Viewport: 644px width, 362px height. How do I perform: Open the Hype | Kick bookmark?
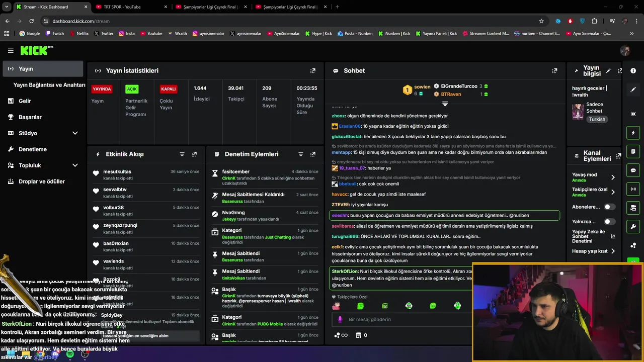click(x=318, y=34)
